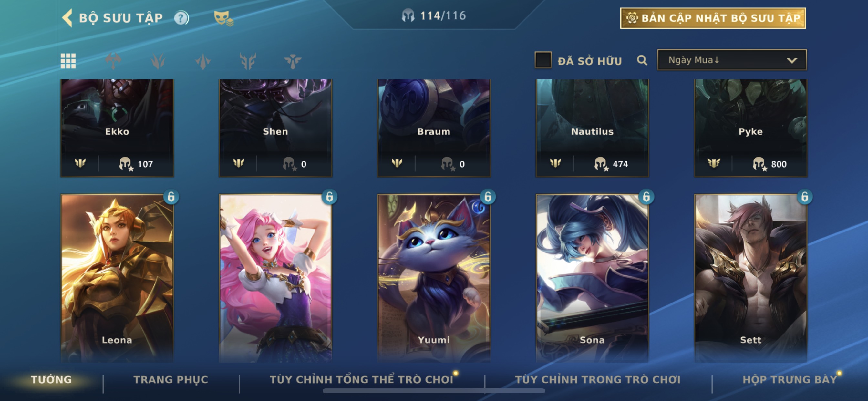Filter champions by the axe role icon
The width and height of the screenshot is (868, 401).
point(113,61)
